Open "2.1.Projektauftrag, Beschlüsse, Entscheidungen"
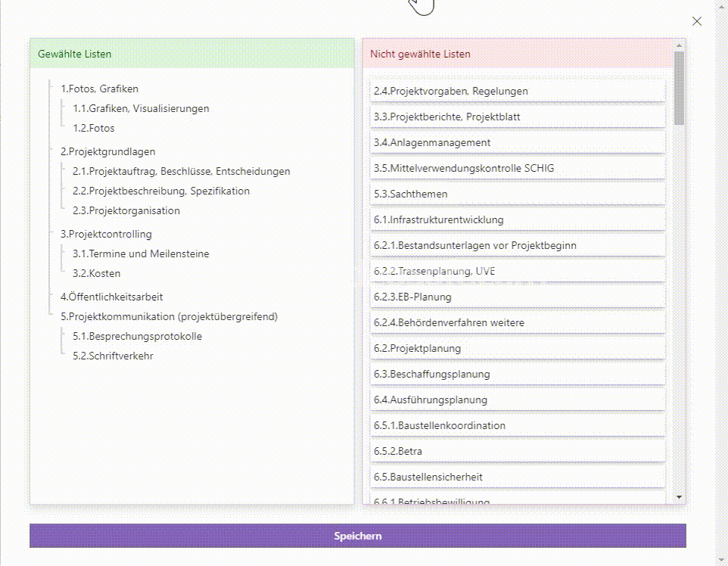Viewport: 728px width, 566px height. pyautogui.click(x=185, y=171)
